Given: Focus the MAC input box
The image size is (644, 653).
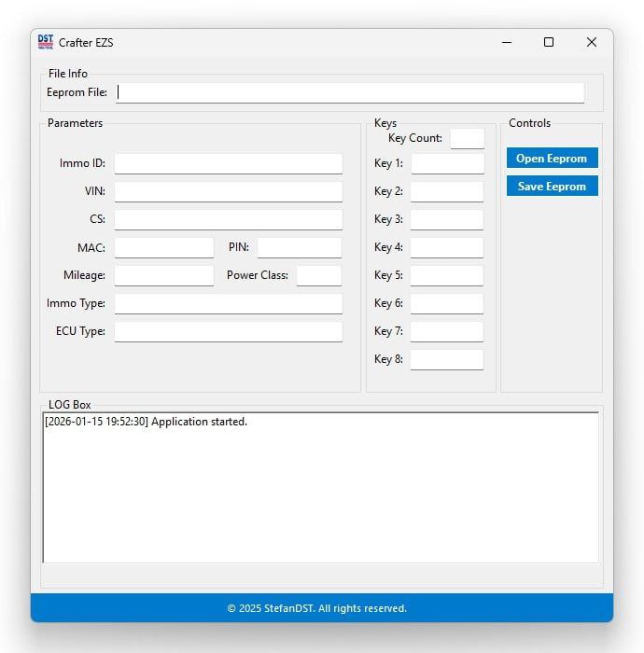Looking at the screenshot, I should click(164, 247).
